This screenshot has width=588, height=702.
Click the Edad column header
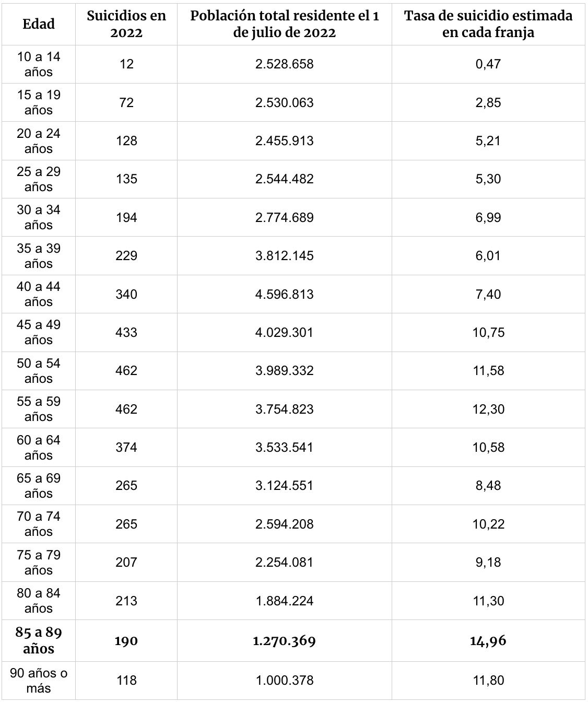39,24
